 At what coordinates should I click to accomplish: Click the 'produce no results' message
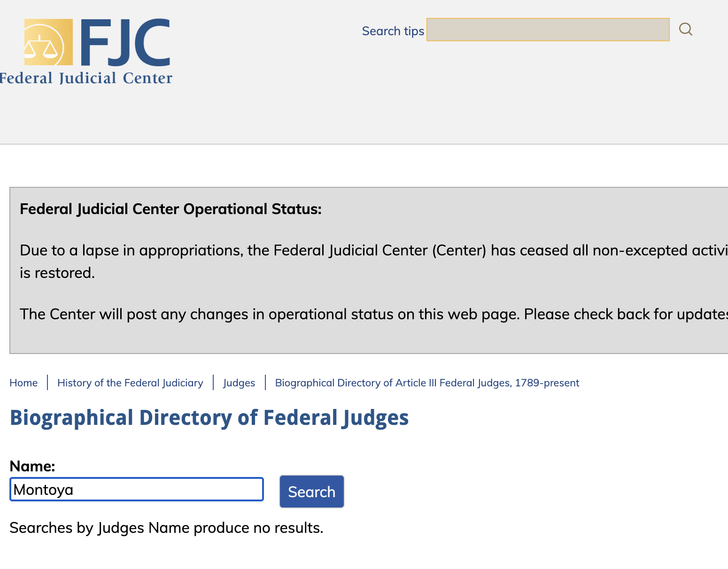tap(166, 528)
